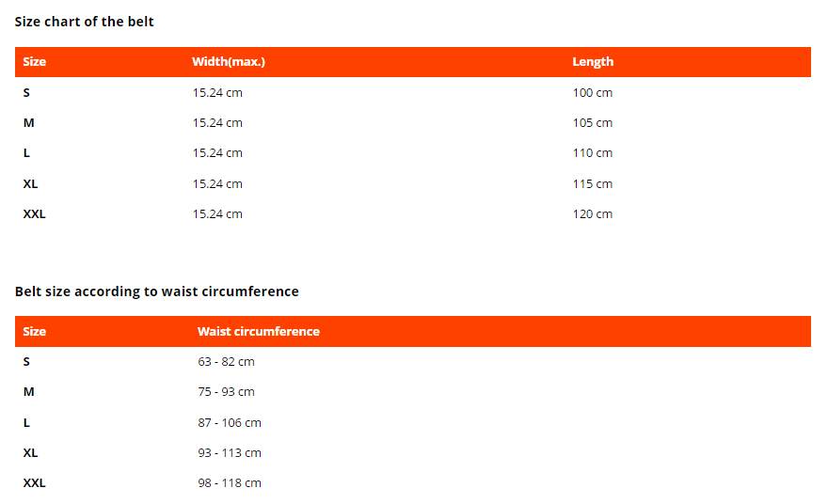Click the 63 - 82 cm waist value
The width and height of the screenshot is (828, 504).
click(x=226, y=362)
